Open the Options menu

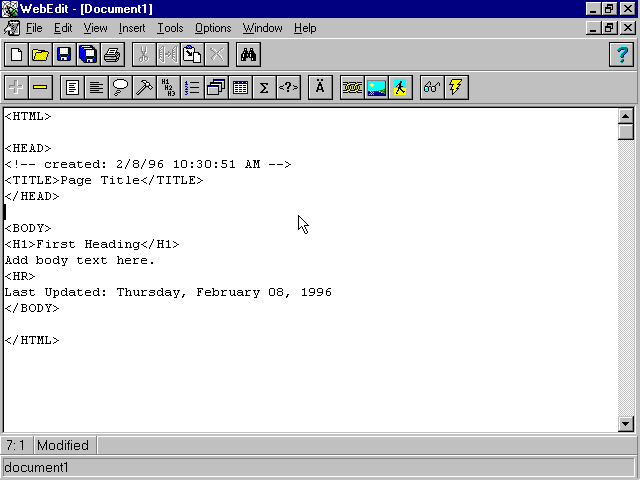[x=213, y=28]
